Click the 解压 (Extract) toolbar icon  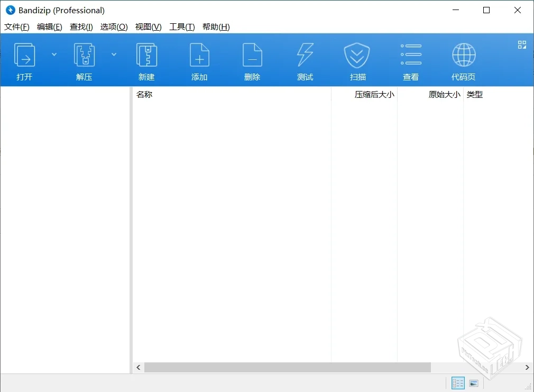84,56
